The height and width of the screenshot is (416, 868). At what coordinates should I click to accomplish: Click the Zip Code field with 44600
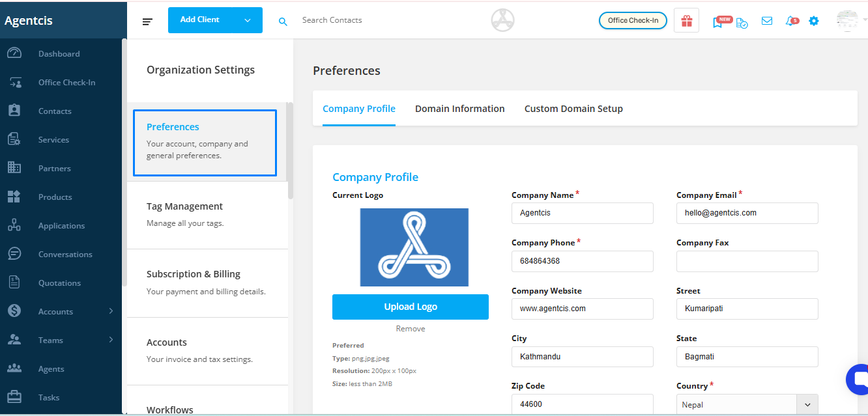click(583, 404)
